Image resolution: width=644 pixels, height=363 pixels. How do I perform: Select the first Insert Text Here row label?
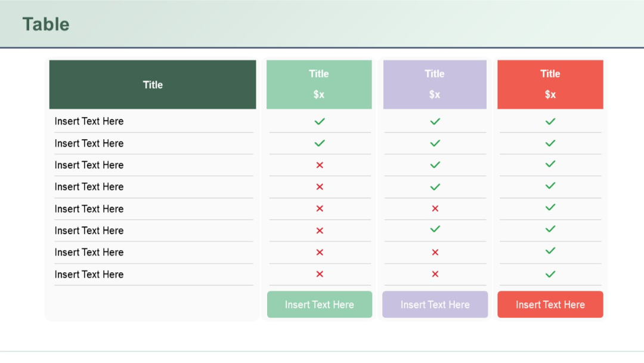[x=89, y=121]
